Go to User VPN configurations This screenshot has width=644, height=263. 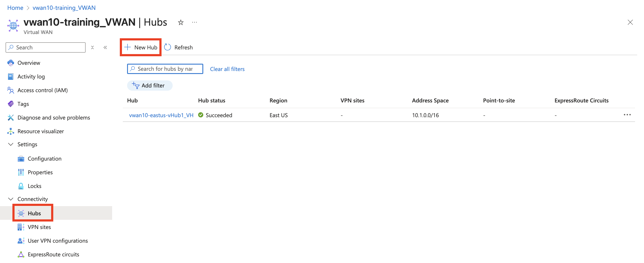[x=58, y=241]
